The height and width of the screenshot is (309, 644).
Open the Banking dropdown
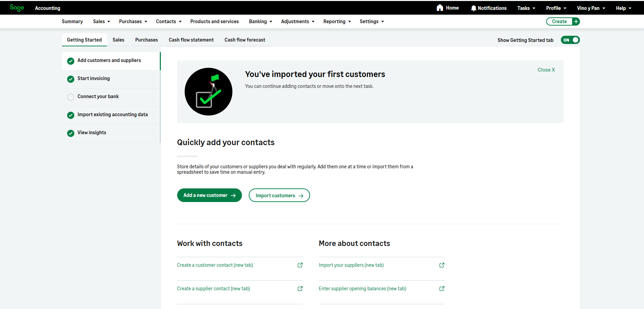[x=260, y=21]
